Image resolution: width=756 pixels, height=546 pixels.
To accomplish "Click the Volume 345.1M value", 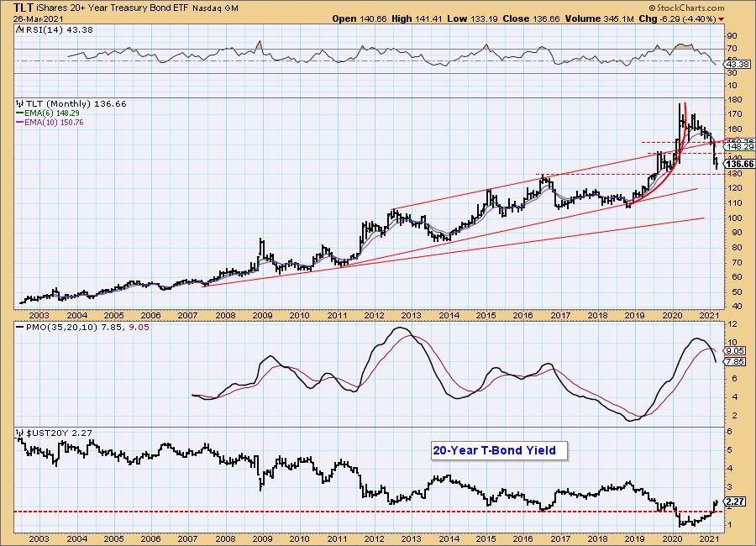I will (599, 18).
